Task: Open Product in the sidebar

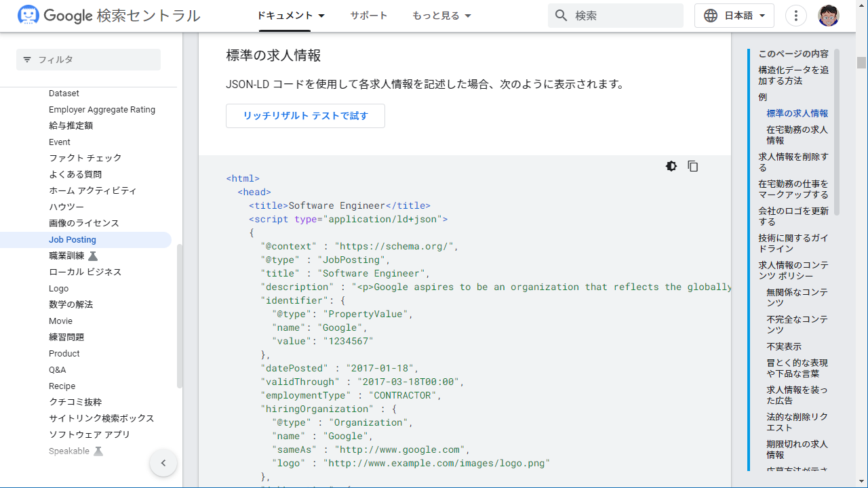Action: pos(64,353)
